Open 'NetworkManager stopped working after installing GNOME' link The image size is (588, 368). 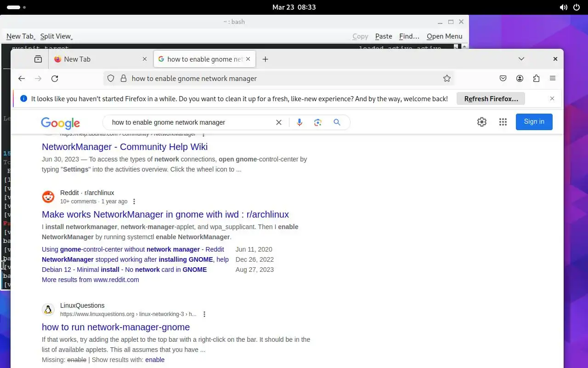tap(135, 259)
